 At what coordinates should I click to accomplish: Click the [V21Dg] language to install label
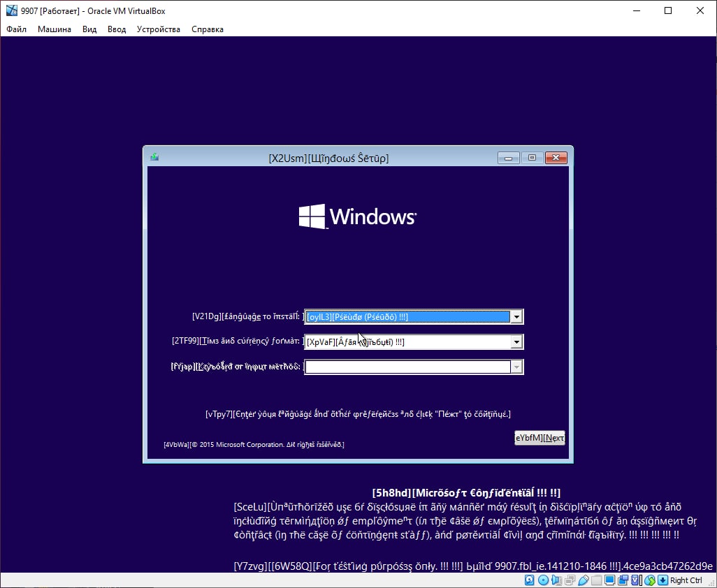247,316
